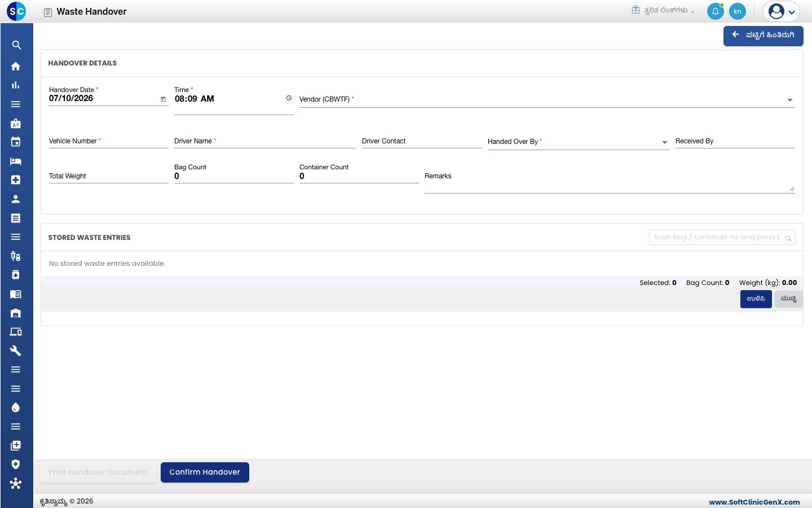This screenshot has width=812, height=508.
Task: Click the scan bag search box
Action: [722, 238]
